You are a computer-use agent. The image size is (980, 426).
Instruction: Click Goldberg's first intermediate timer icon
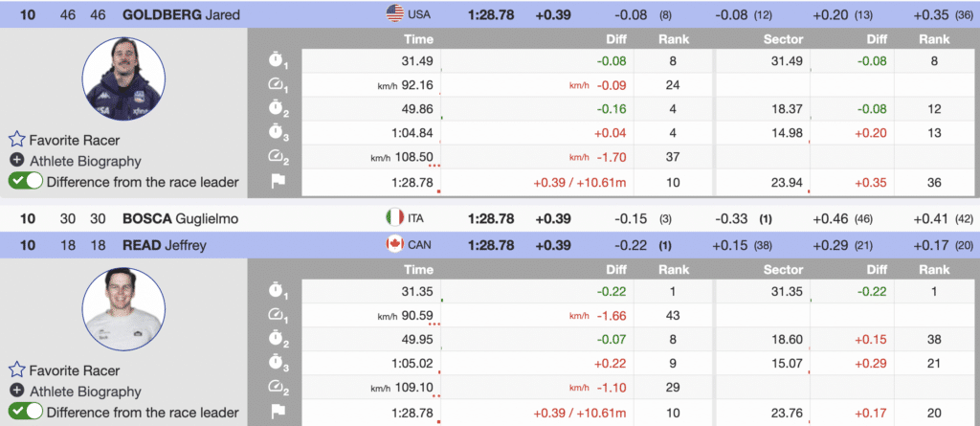coord(277,60)
